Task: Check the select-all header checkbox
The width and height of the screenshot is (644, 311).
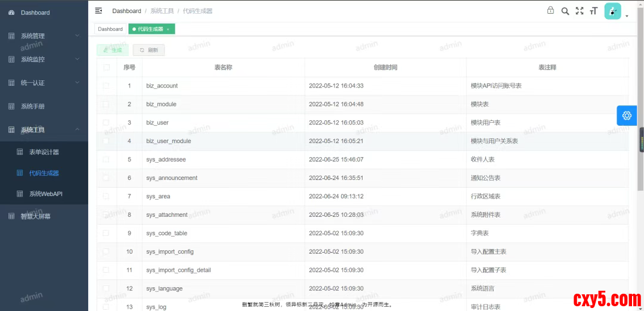Action: tap(107, 67)
